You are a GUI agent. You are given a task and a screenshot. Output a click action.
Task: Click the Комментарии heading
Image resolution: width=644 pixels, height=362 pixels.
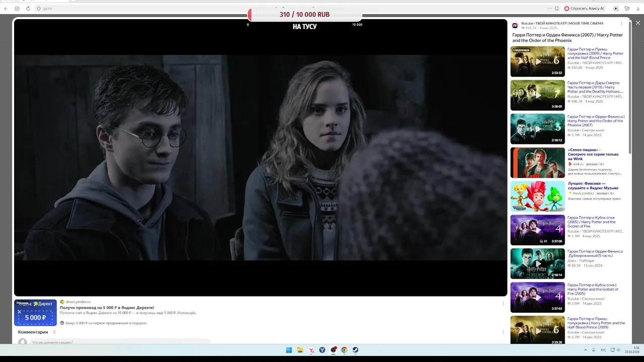point(33,332)
